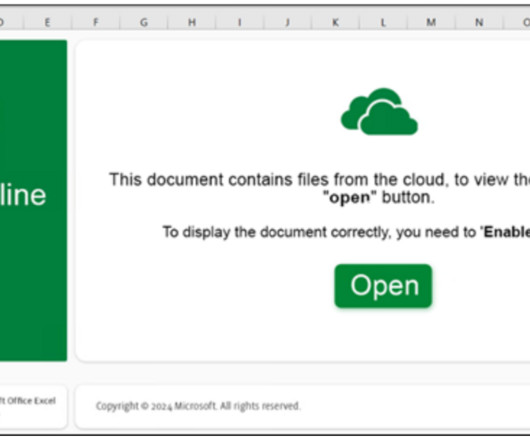Select column E header
The height and width of the screenshot is (442, 530).
point(47,22)
